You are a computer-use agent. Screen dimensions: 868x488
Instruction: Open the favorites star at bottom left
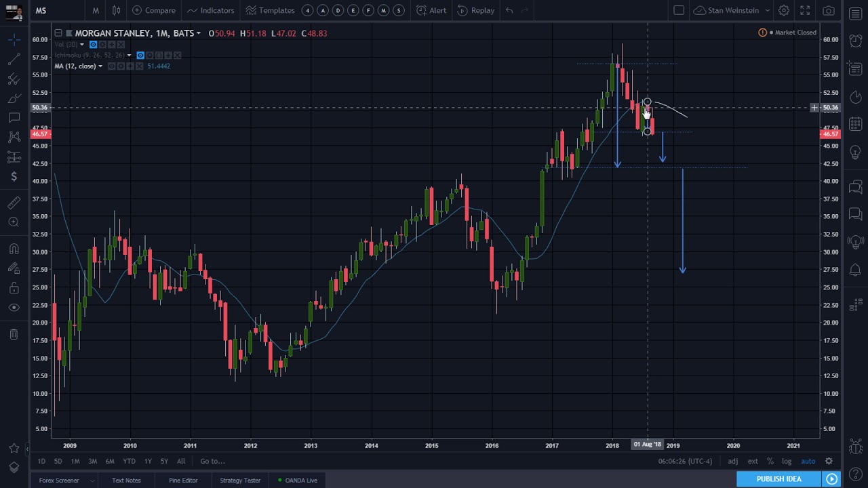(14, 448)
